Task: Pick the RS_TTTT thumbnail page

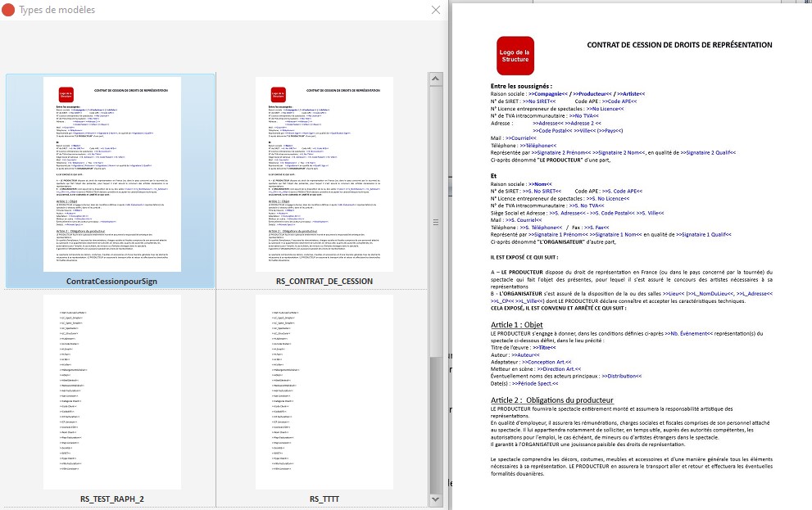Action: pyautogui.click(x=324, y=391)
